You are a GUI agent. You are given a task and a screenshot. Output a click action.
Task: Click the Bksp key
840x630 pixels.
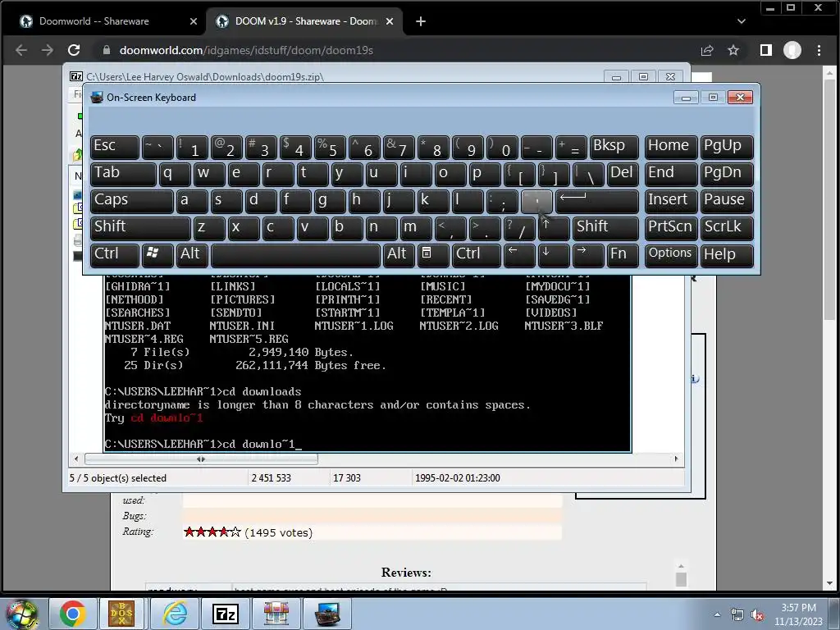(614, 147)
